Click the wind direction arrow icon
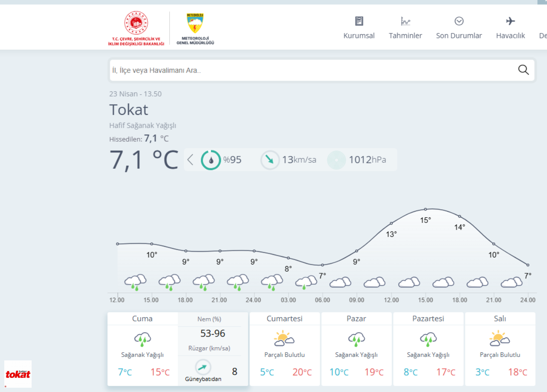Image resolution: width=547 pixels, height=392 pixels. coord(270,160)
